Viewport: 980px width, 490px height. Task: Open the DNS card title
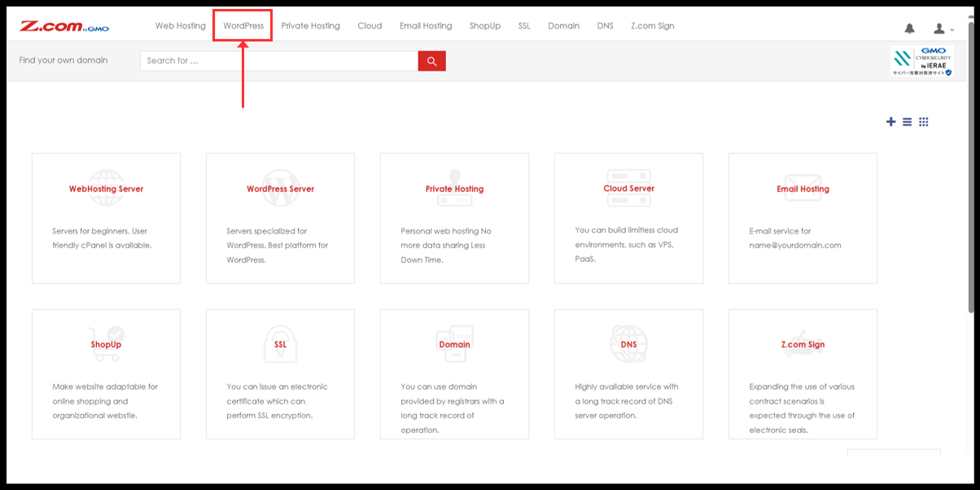628,344
